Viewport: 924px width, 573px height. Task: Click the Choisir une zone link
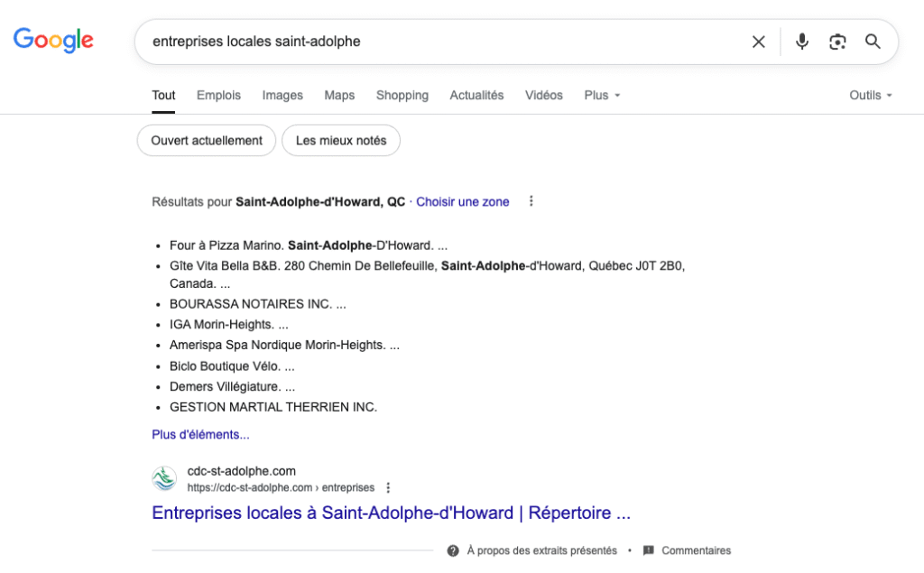point(463,202)
